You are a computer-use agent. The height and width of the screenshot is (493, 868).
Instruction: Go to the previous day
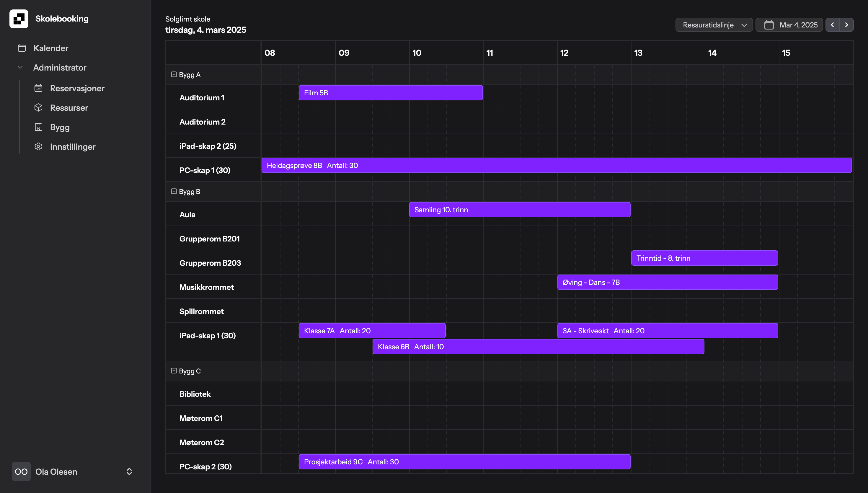pos(832,25)
